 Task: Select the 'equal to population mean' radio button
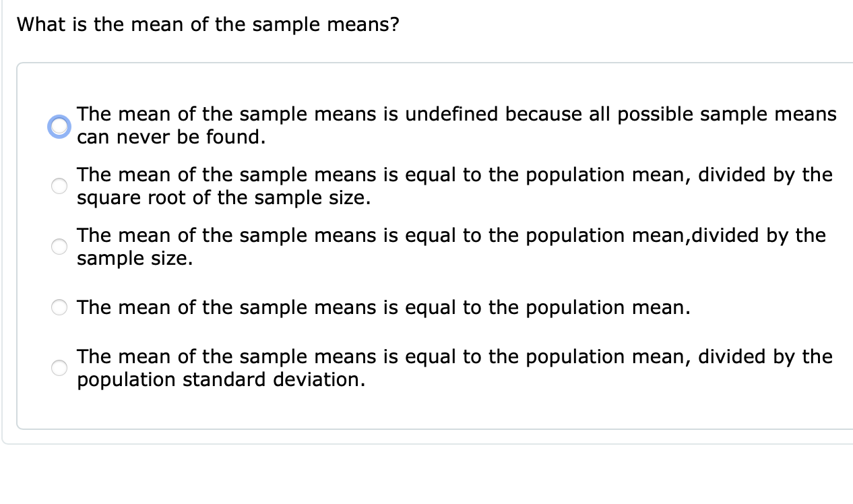pos(59,307)
